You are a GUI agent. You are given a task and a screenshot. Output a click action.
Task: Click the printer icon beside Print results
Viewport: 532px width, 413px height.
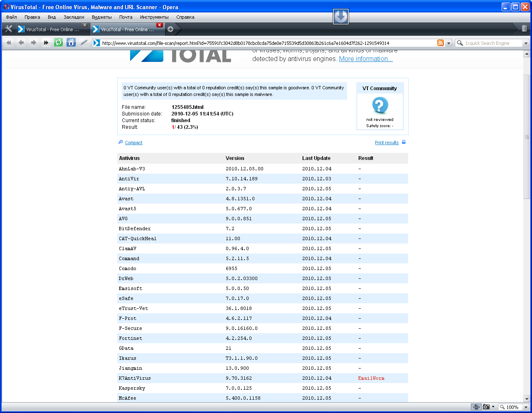[404, 142]
